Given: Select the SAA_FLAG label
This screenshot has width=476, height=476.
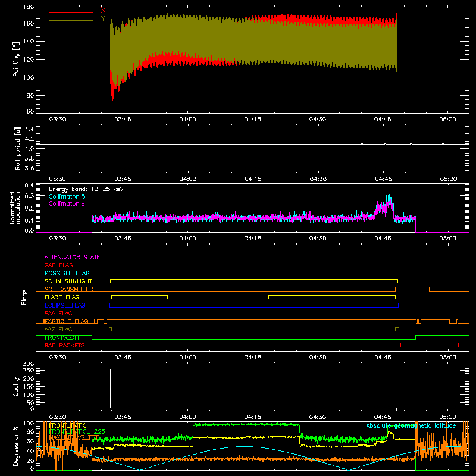Looking at the screenshot, I should tap(58, 313).
